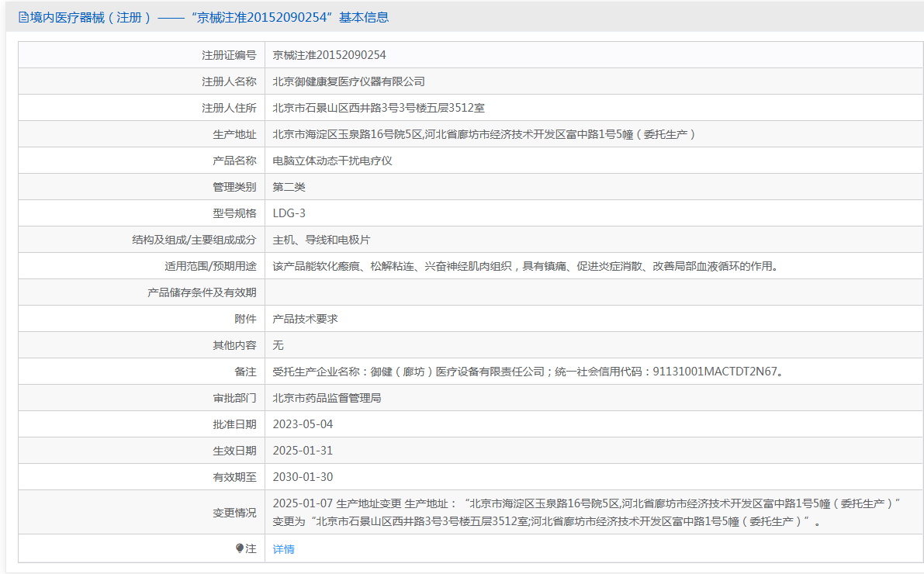Select model value LDG-3
924x574 pixels.
pyautogui.click(x=289, y=213)
